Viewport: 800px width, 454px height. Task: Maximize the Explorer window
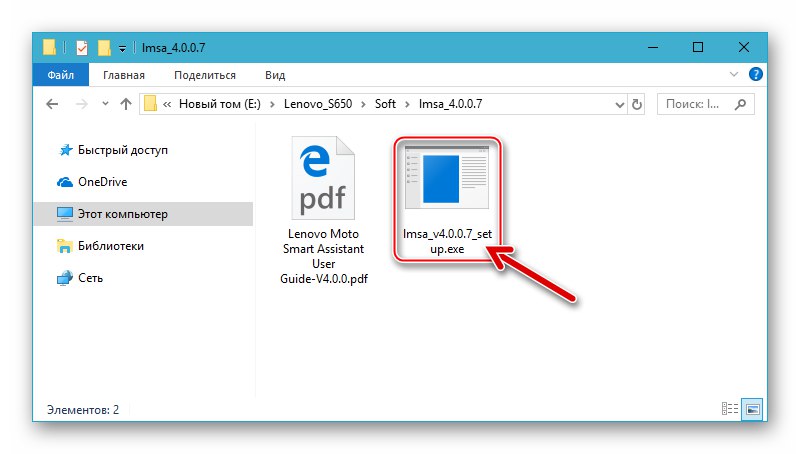[x=698, y=47]
